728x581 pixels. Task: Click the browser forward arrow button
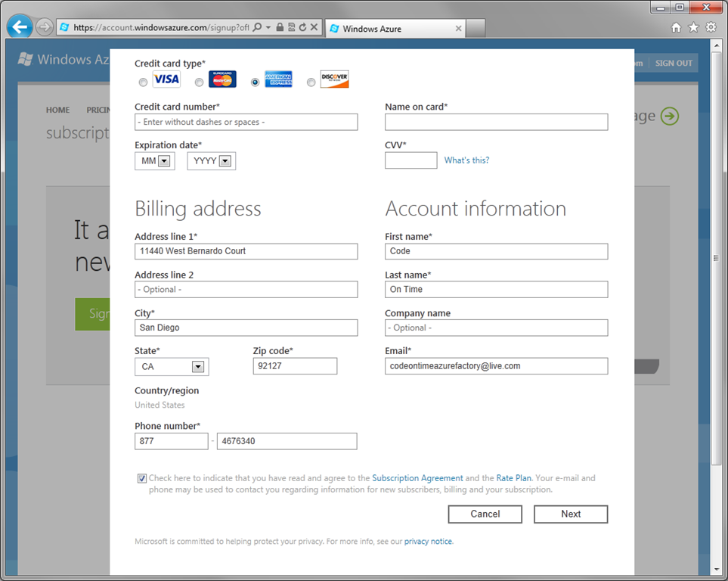click(45, 27)
